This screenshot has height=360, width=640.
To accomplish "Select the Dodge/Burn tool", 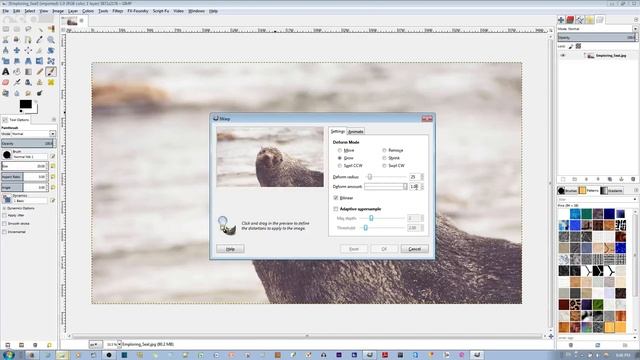I will point(40,93).
